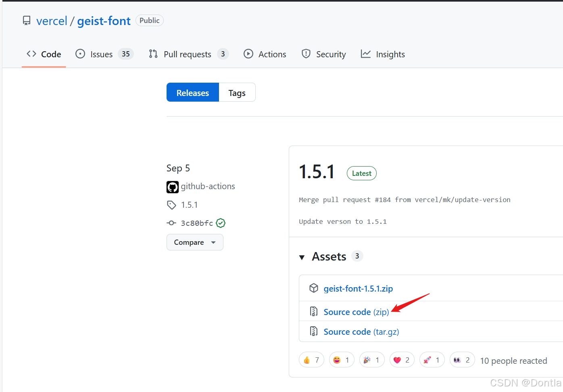Click the Issues count badge 35

pos(126,54)
